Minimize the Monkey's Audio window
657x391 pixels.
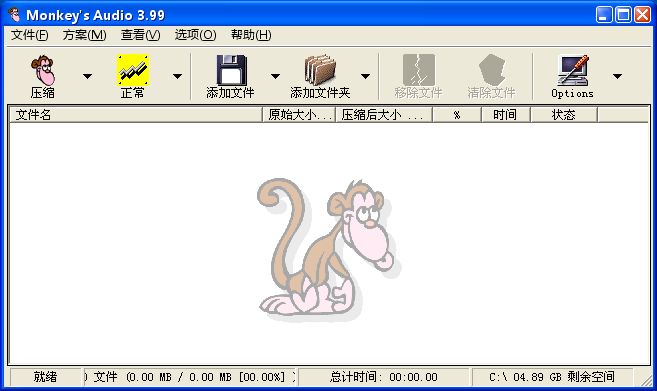coord(604,15)
